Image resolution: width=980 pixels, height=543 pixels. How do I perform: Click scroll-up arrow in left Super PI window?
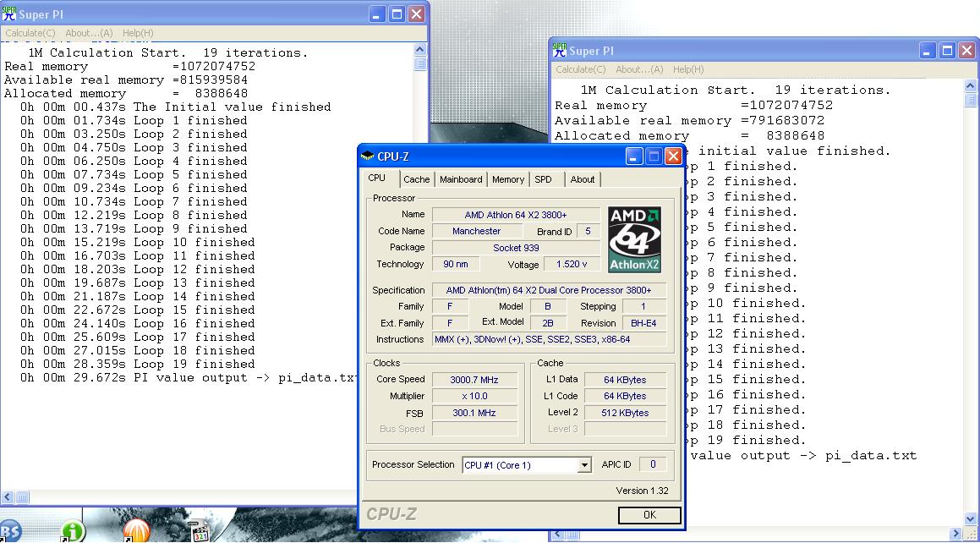pos(420,49)
